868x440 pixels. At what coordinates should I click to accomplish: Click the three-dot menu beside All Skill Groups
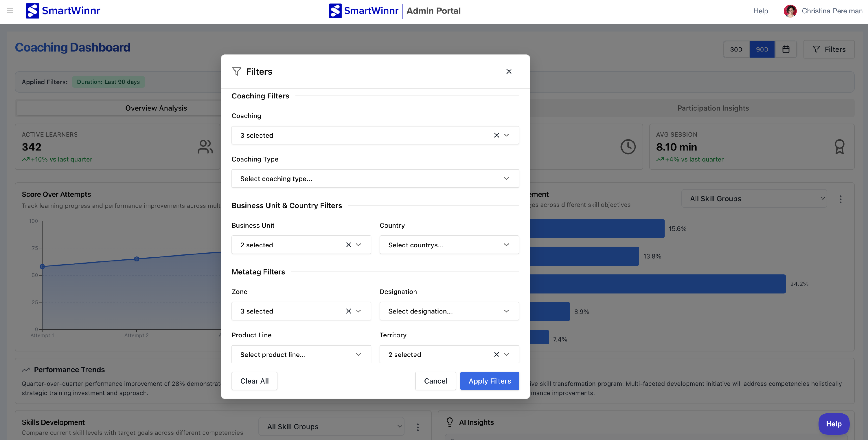pyautogui.click(x=840, y=199)
